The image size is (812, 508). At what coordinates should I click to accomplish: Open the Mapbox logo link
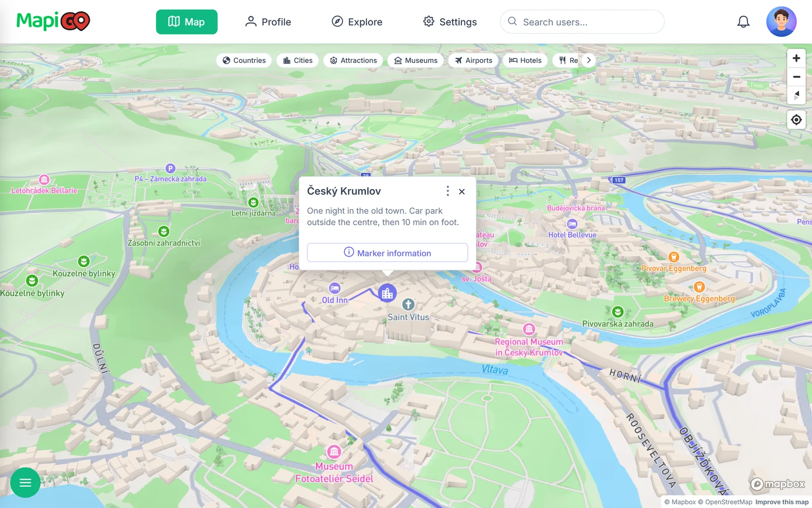pos(778,484)
